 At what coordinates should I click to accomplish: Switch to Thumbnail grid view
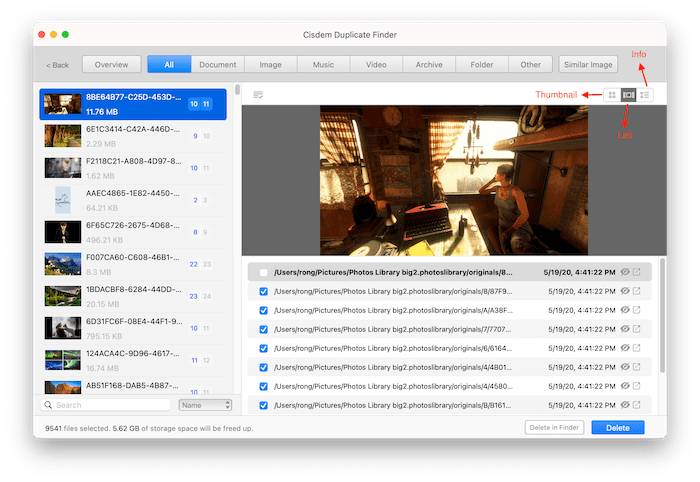[x=611, y=95]
